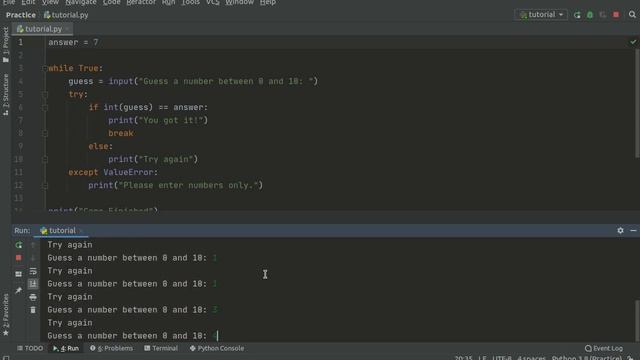Open the tutorial run configuration dropdown
This screenshot has height=360, width=640.
pos(541,15)
